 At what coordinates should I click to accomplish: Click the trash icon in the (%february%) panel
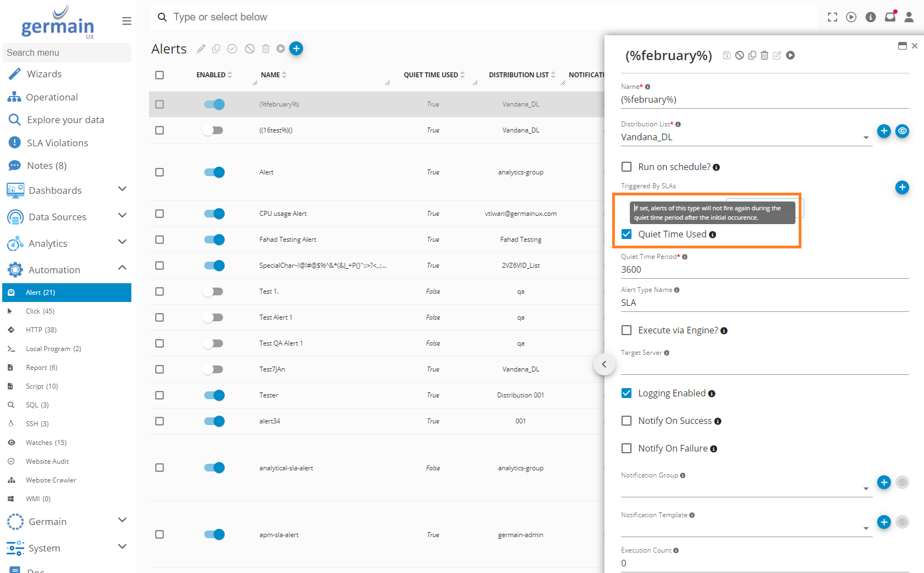764,55
